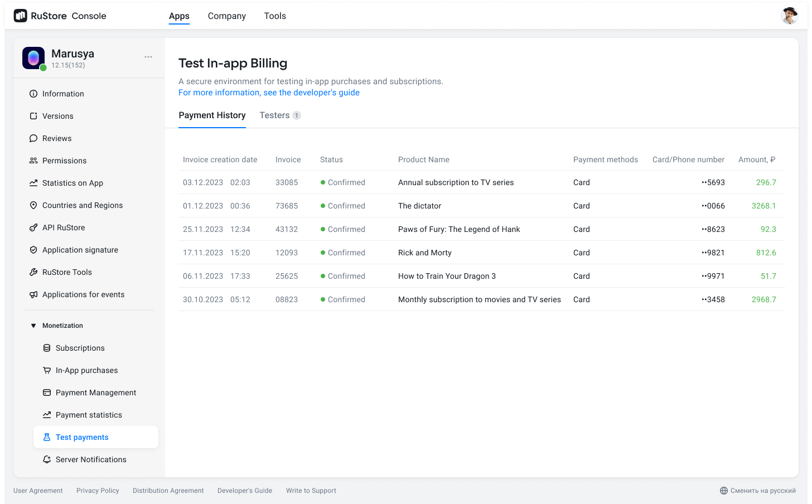Image resolution: width=812 pixels, height=504 pixels.
Task: Open the User Agreement footer link
Action: coord(38,491)
